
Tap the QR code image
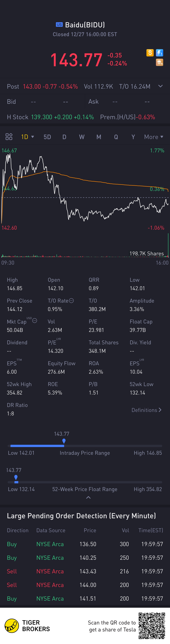(152, 626)
